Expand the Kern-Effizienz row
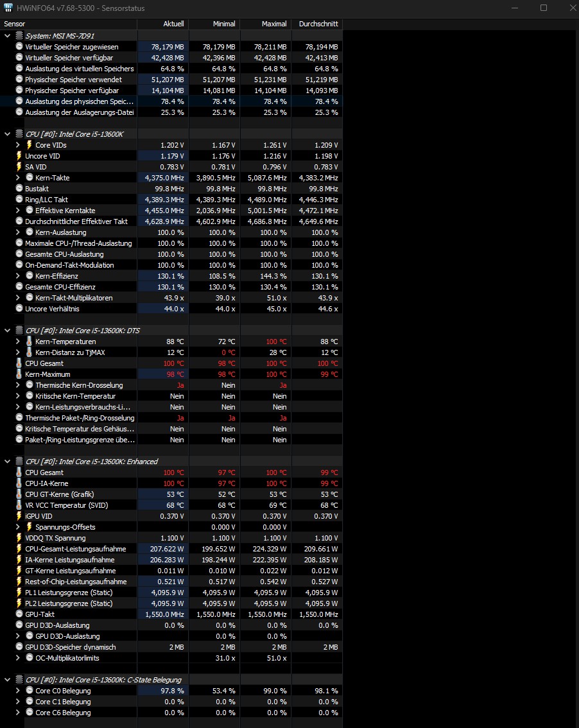The width and height of the screenshot is (579, 728). [17, 276]
